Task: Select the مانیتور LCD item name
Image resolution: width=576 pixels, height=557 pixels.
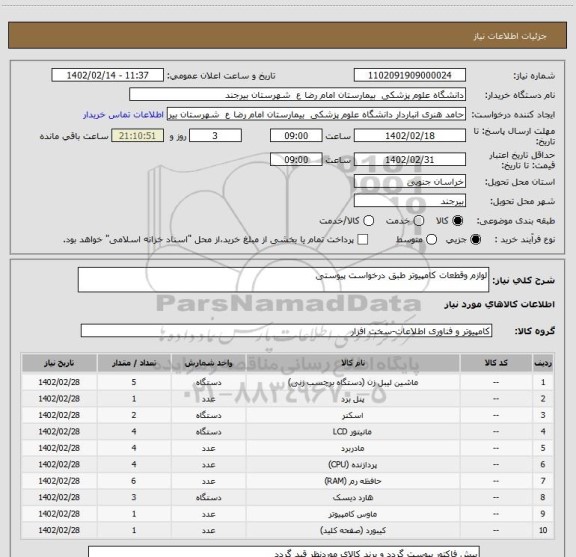Action: point(353,432)
